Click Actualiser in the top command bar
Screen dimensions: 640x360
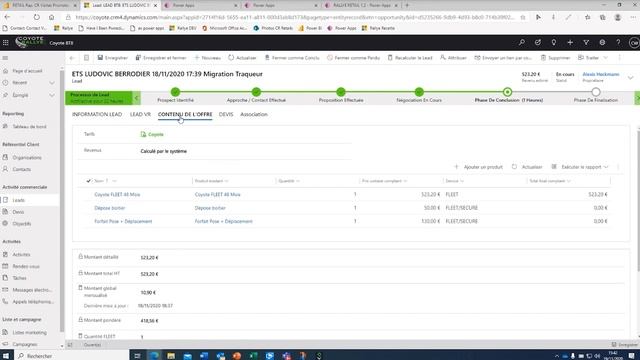pos(242,58)
